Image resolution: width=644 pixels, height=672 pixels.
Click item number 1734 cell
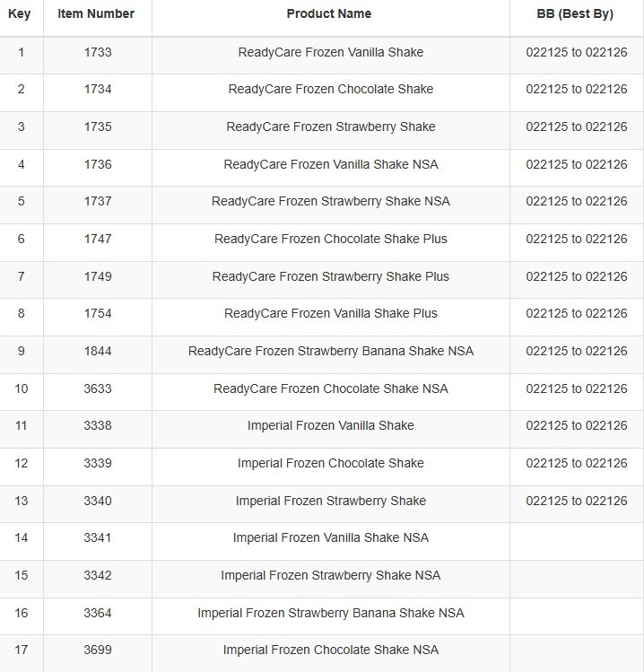[x=97, y=89]
